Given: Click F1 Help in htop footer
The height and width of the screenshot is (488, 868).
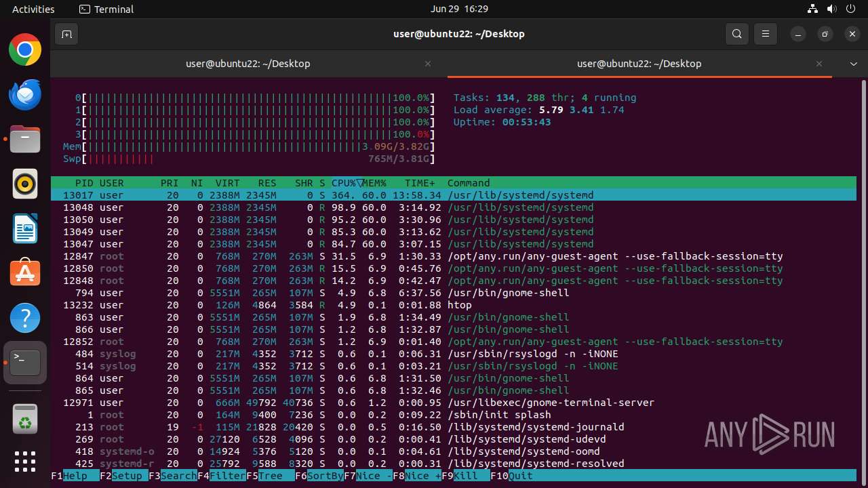Looking at the screenshot, I should [75, 476].
